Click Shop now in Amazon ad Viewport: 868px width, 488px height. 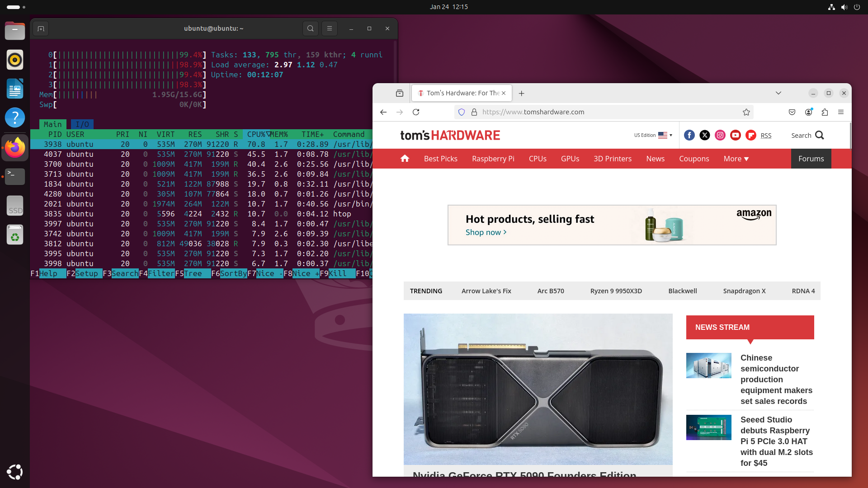point(486,232)
